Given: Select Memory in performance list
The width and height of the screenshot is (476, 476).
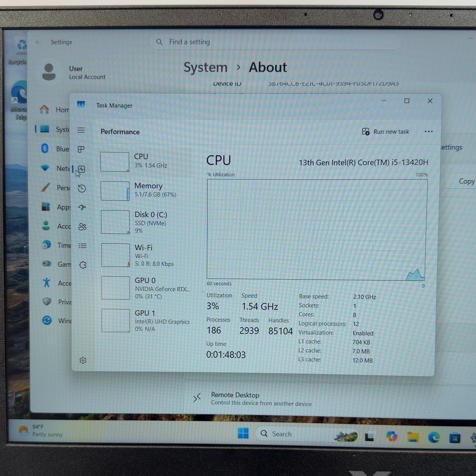Looking at the screenshot, I should (x=145, y=190).
